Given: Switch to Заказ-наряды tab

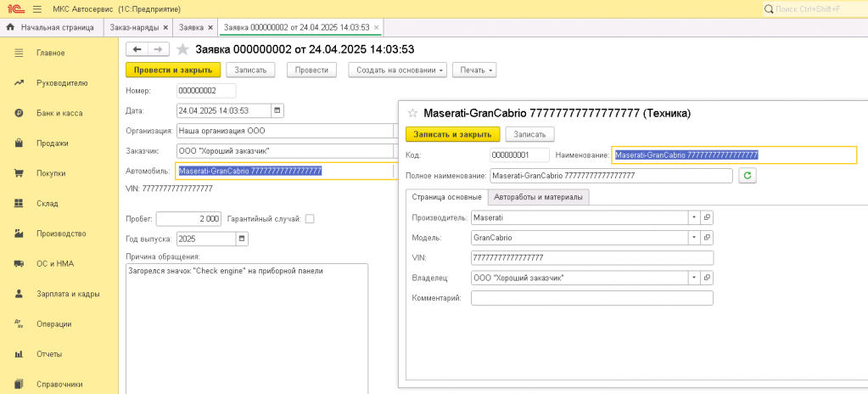Looking at the screenshot, I should (133, 27).
